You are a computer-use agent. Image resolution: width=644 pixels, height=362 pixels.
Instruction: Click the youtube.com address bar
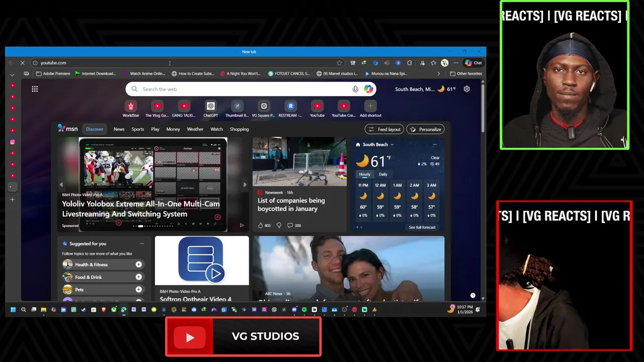(187, 63)
